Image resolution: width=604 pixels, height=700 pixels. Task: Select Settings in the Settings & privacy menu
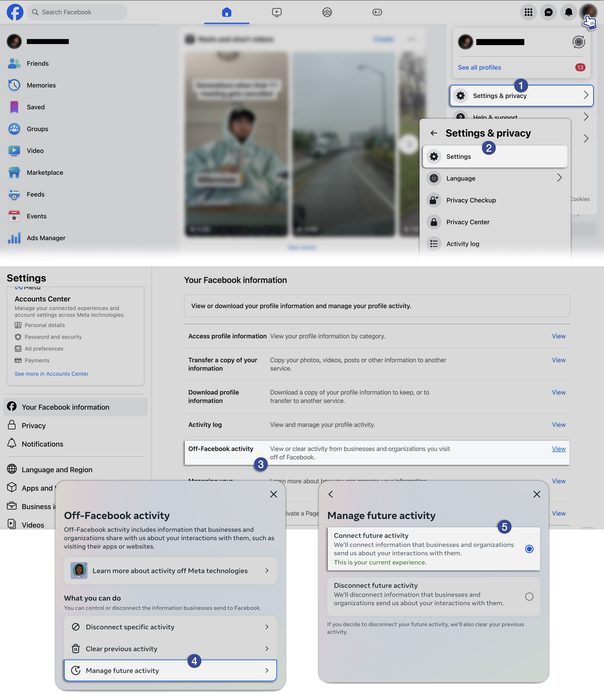495,156
